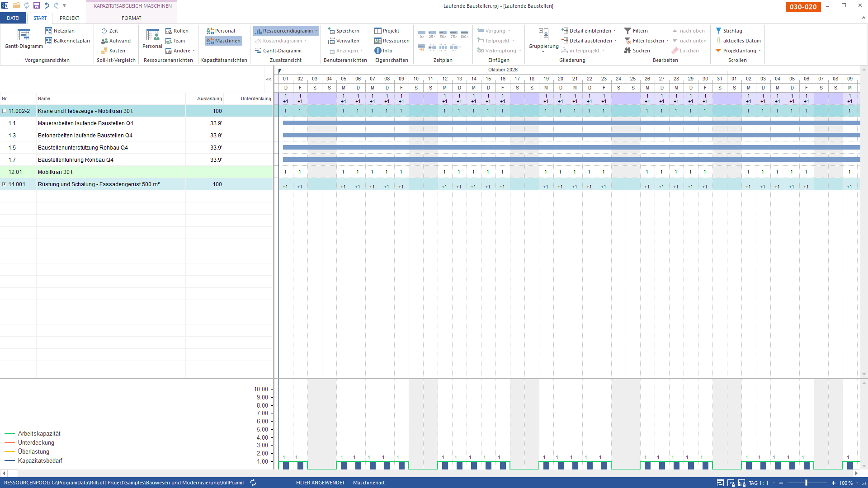Image resolution: width=868 pixels, height=488 pixels.
Task: Click the zoom slider handle
Action: click(x=806, y=483)
